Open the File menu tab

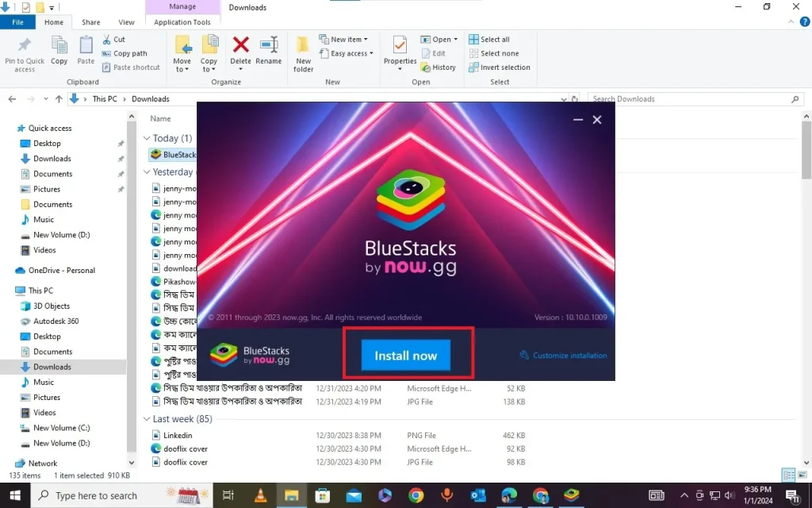click(17, 22)
